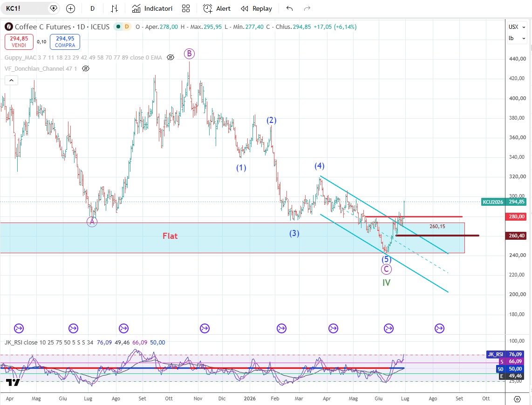Click the Lug label at the current date on the time axis
This screenshot has width=532, height=405.
pyautogui.click(x=405, y=398)
